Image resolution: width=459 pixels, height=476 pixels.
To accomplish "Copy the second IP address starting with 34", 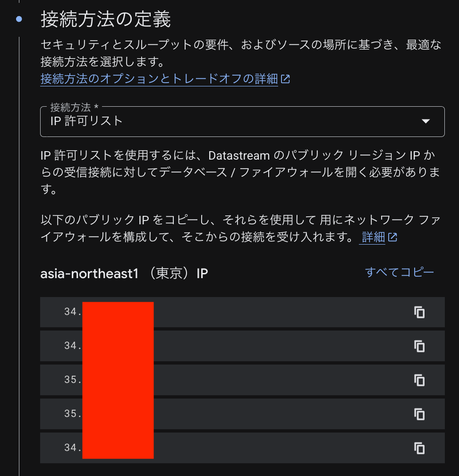I will [419, 346].
